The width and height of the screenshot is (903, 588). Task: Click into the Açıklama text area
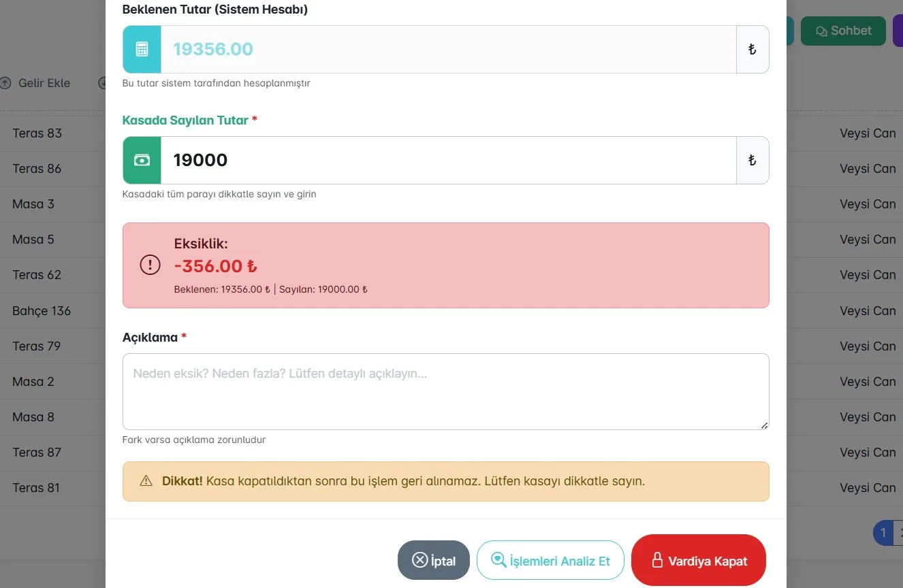click(446, 391)
